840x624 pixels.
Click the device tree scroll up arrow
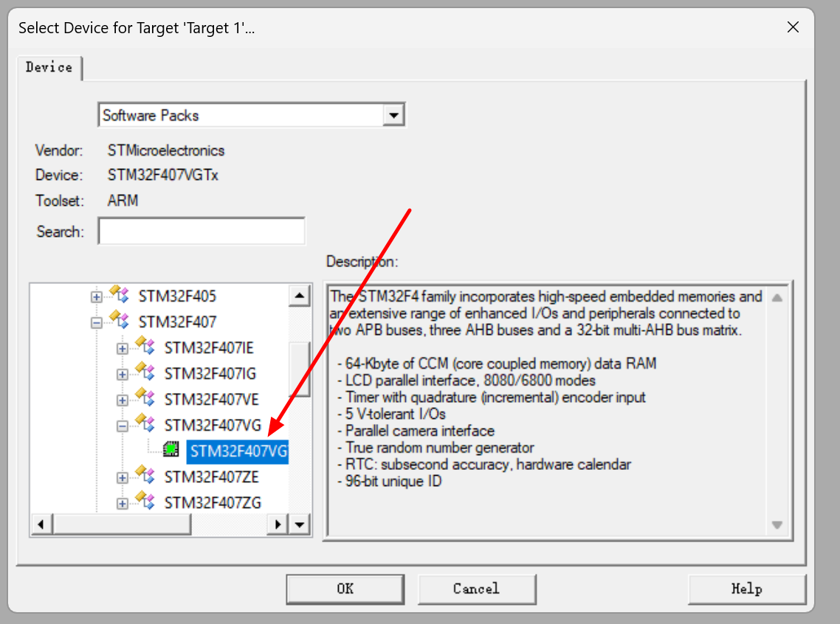300,296
